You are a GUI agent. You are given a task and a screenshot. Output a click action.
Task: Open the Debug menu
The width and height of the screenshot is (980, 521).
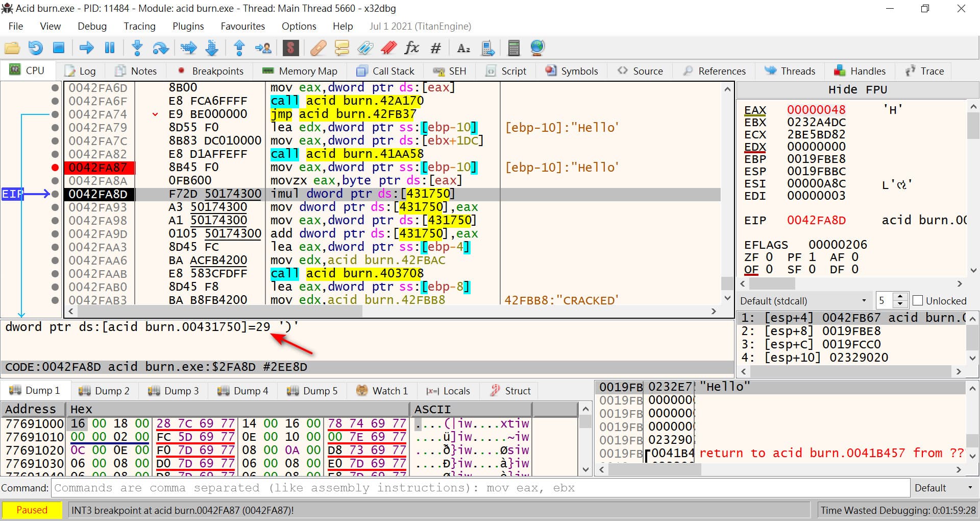click(92, 26)
